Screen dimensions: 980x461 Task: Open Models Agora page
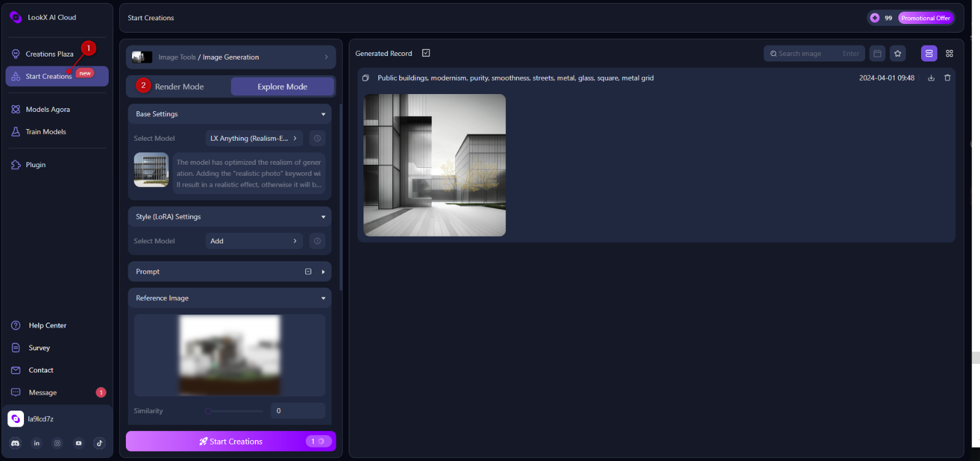coord(48,109)
